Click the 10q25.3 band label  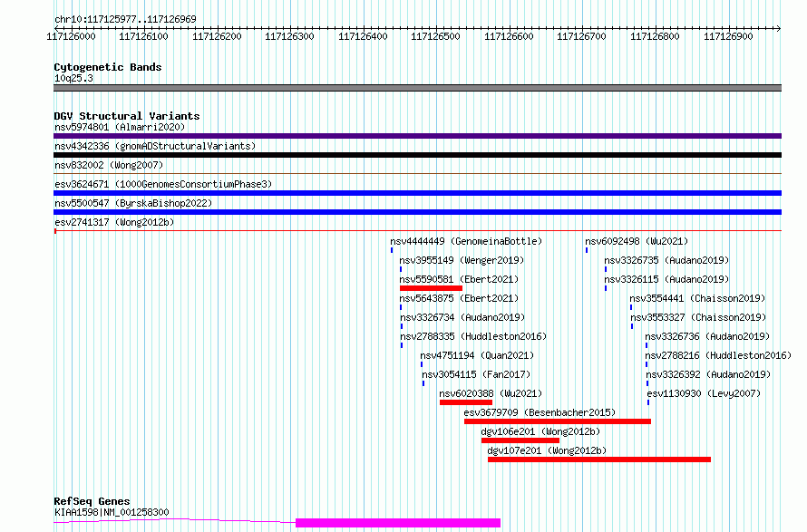pyautogui.click(x=73, y=78)
